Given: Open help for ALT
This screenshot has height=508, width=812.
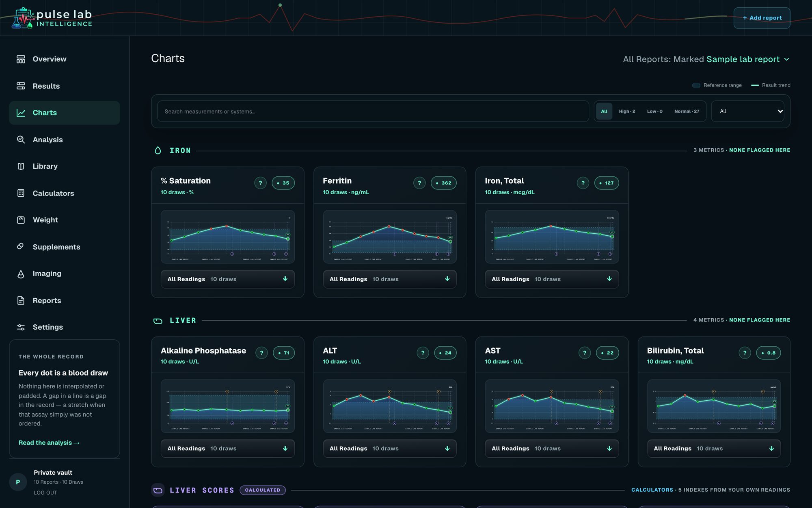Looking at the screenshot, I should tap(423, 353).
